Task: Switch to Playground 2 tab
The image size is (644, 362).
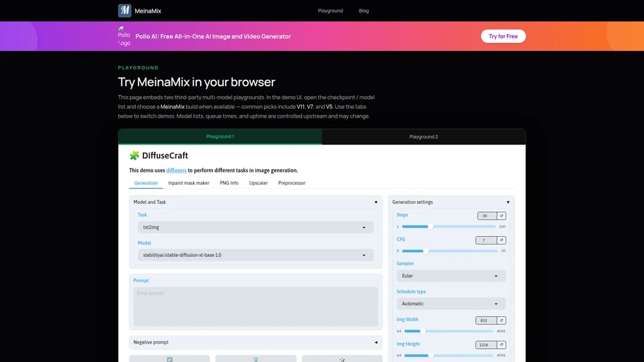Action: (423, 136)
